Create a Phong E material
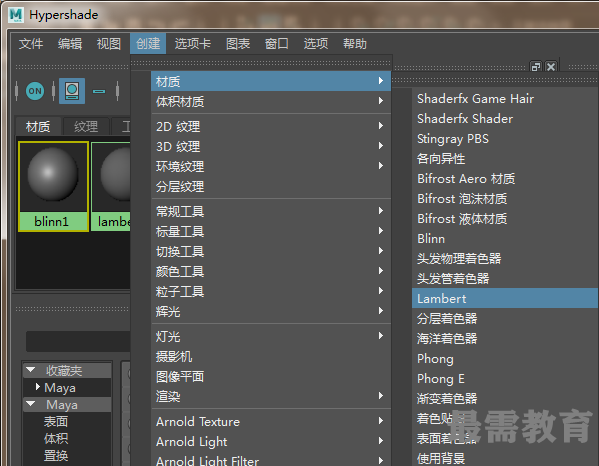599x466 pixels. coord(505,379)
